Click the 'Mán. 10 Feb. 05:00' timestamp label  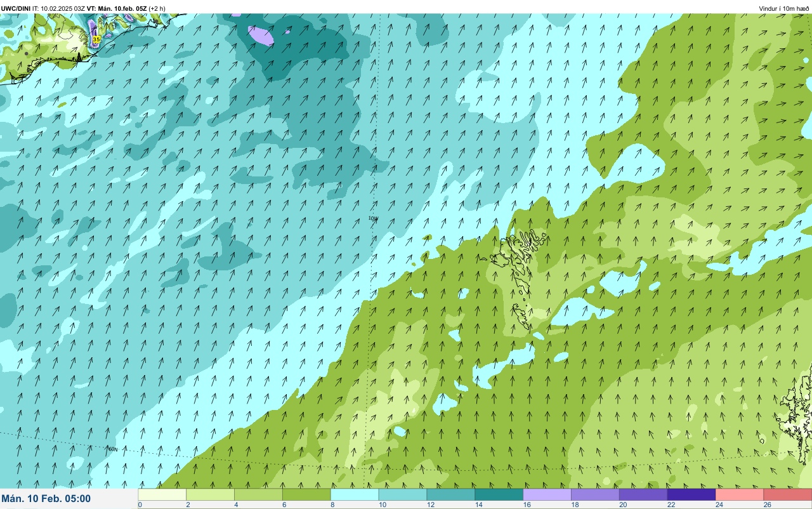pos(46,499)
